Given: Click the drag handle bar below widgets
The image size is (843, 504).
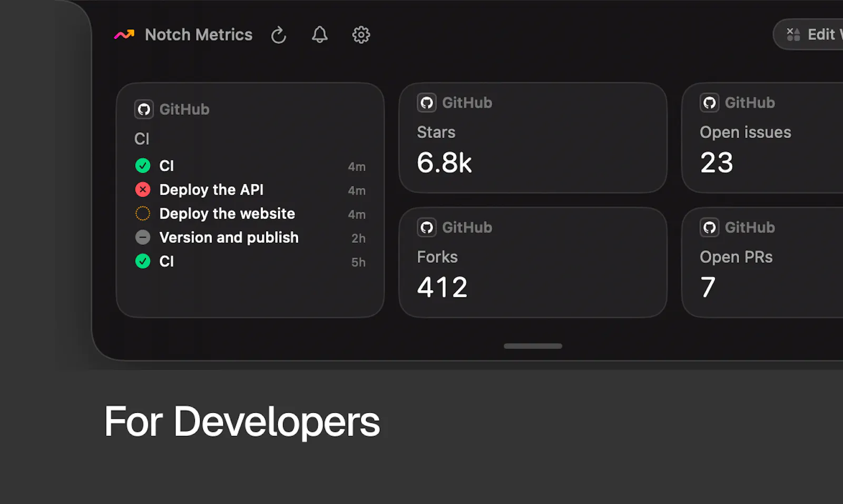Looking at the screenshot, I should (533, 346).
